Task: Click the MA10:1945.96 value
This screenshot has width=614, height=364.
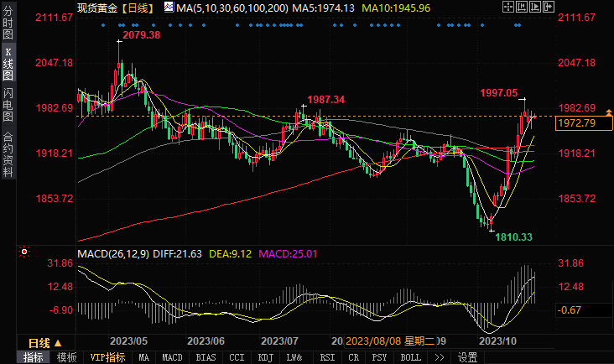Action: tap(396, 8)
